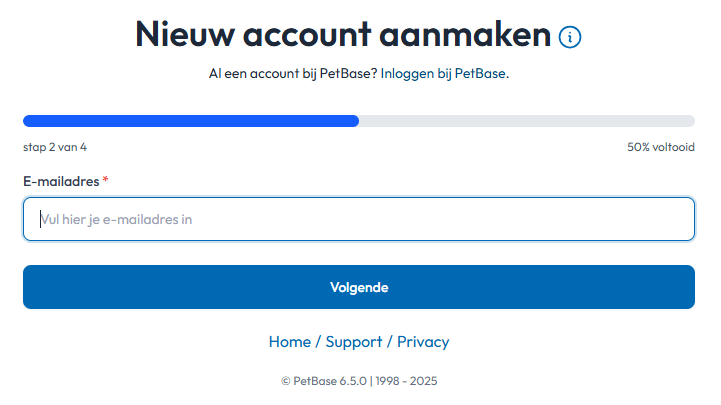Open the Support footer link
Viewport: 721px width, 405px height.
(354, 341)
